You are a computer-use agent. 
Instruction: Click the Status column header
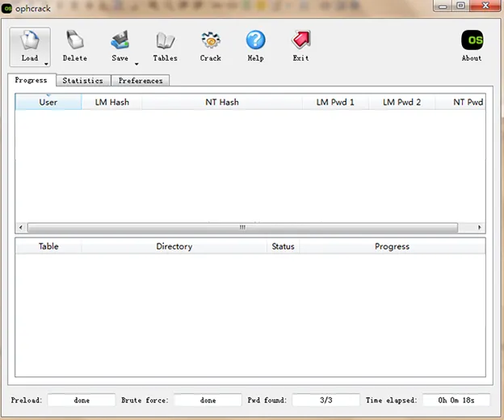pyautogui.click(x=283, y=246)
